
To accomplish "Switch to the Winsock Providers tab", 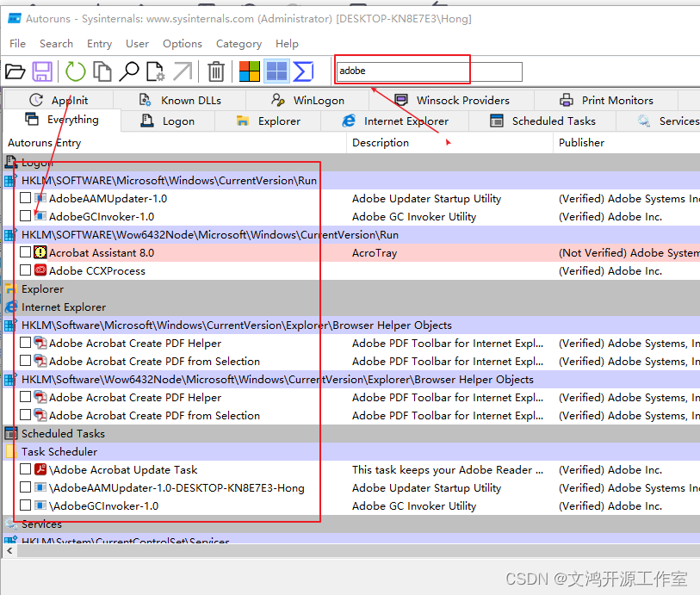I will [x=452, y=100].
